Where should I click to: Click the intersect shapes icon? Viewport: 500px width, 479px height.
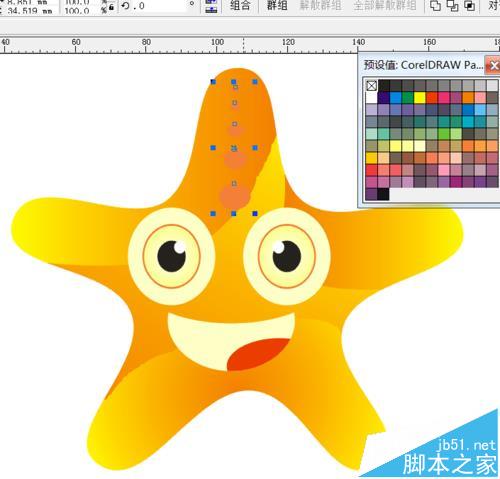469,6
